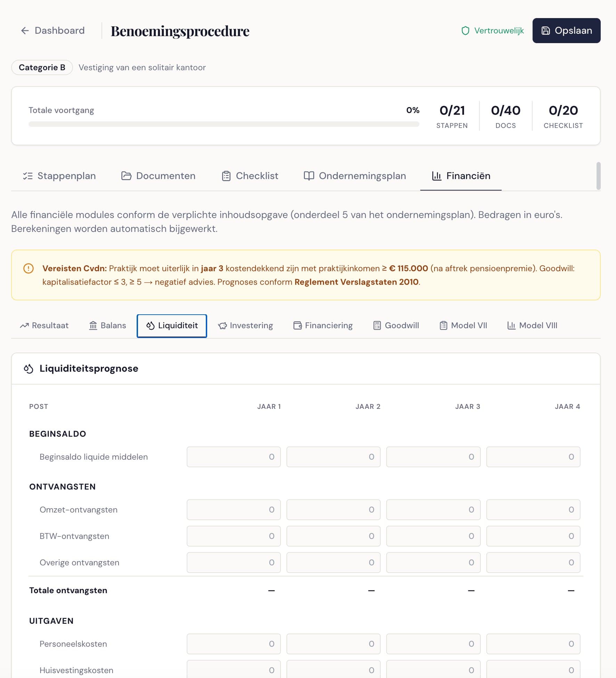Viewport: 616px width, 678px height.
Task: Click Beginsaldo liquide middelen Jaar 1 field
Action: click(x=233, y=457)
